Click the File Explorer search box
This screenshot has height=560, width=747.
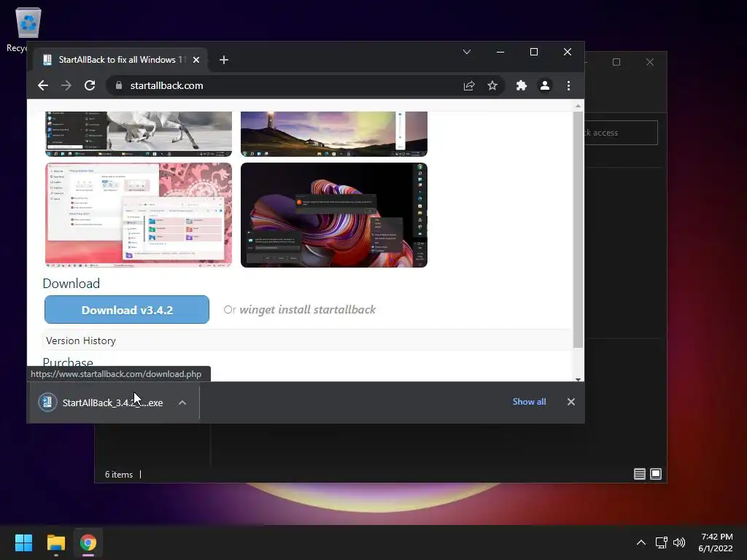621,133
